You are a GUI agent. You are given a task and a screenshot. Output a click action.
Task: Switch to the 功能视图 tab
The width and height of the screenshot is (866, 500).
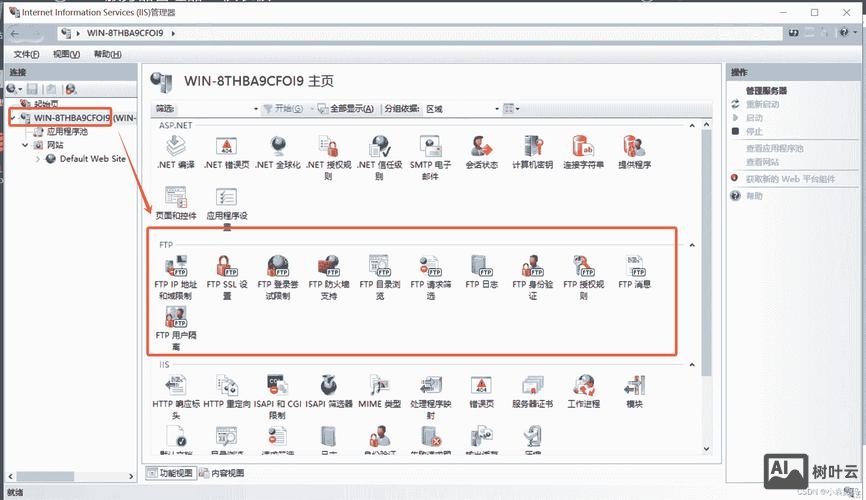[171, 473]
